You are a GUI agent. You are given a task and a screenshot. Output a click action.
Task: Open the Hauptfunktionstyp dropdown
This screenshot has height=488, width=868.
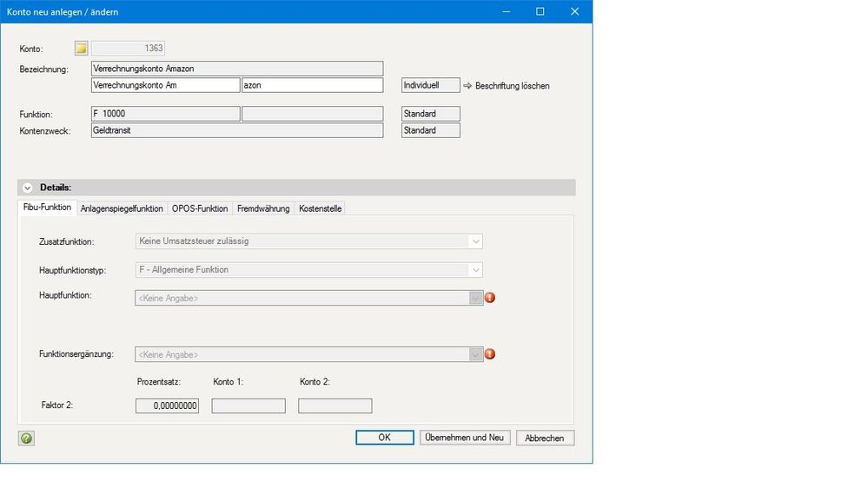pos(309,270)
